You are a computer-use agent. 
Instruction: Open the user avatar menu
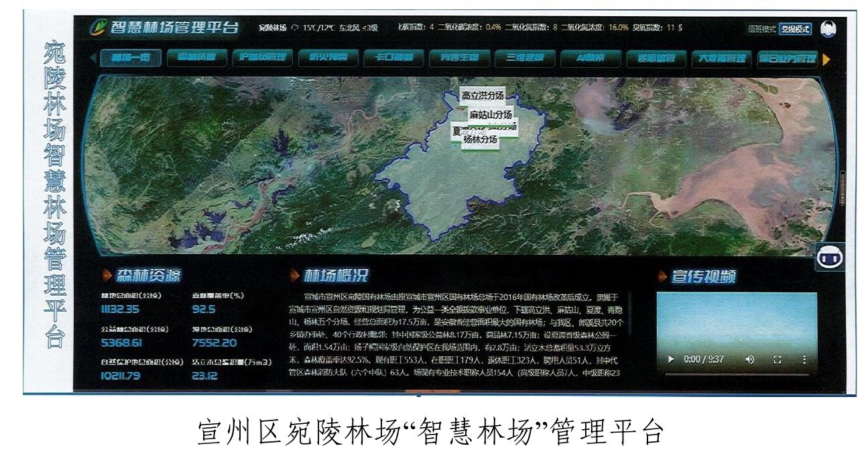pyautogui.click(x=828, y=28)
